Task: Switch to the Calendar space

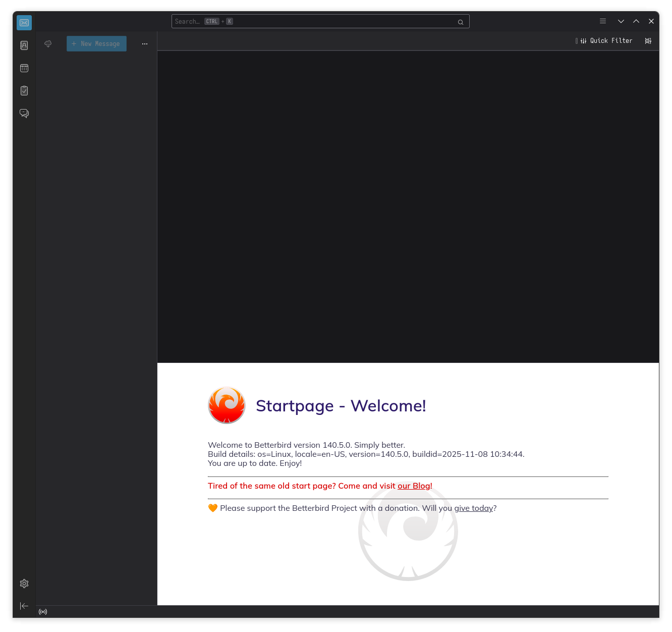Action: pyautogui.click(x=24, y=68)
